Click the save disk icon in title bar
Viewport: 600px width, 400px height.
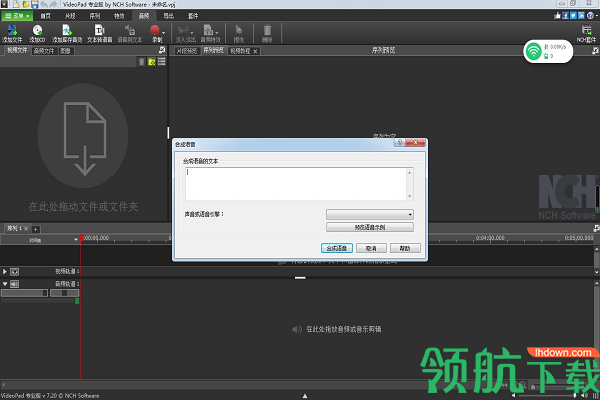(35, 4)
